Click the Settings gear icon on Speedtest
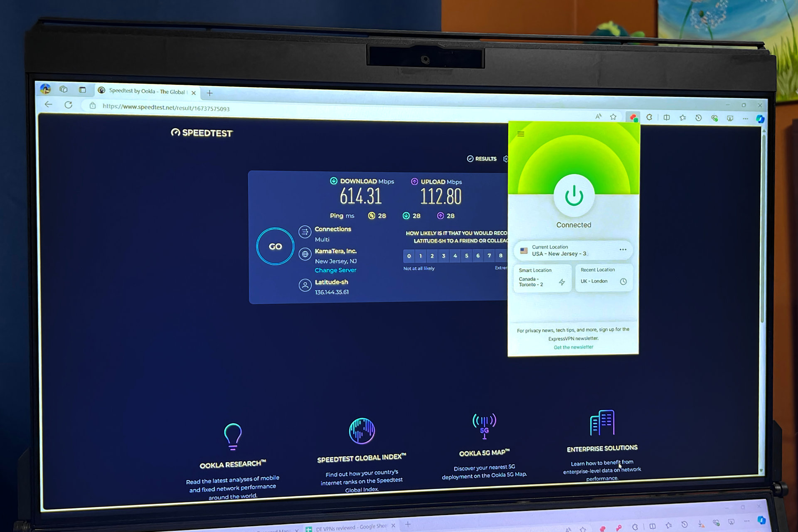This screenshot has width=798, height=532. coord(507,158)
